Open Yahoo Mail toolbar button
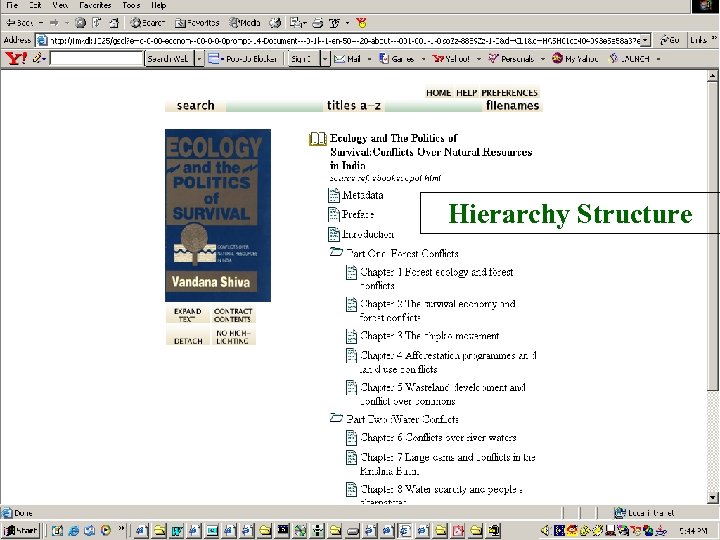 (348, 58)
